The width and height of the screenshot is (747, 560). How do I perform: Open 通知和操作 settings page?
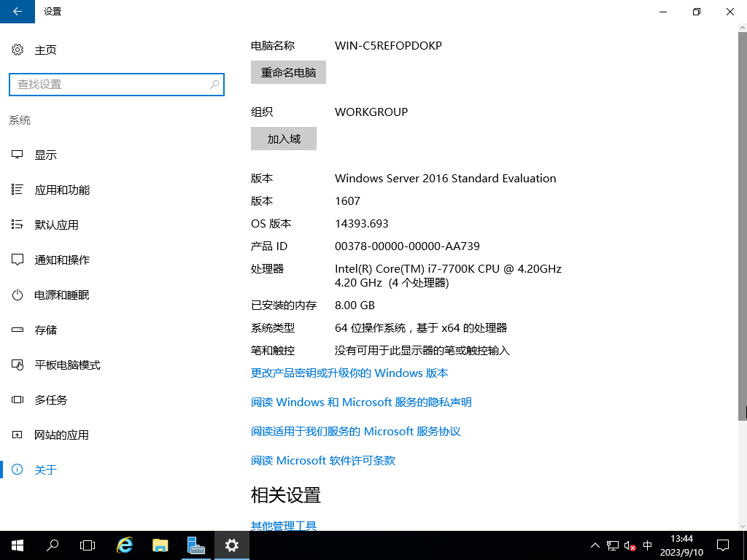tap(62, 260)
